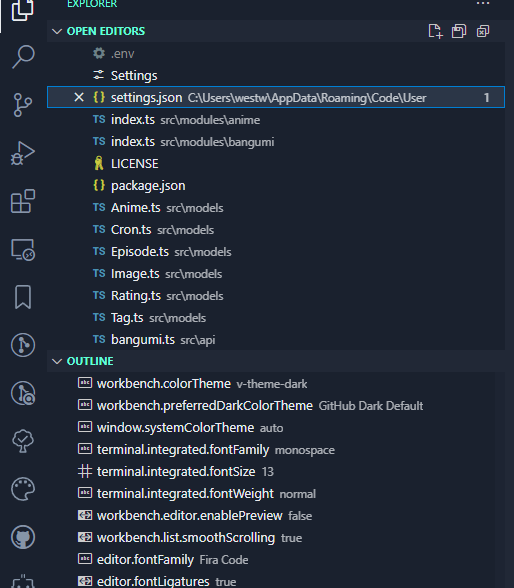Click the Save All icon
This screenshot has width=514, height=588.
click(459, 31)
